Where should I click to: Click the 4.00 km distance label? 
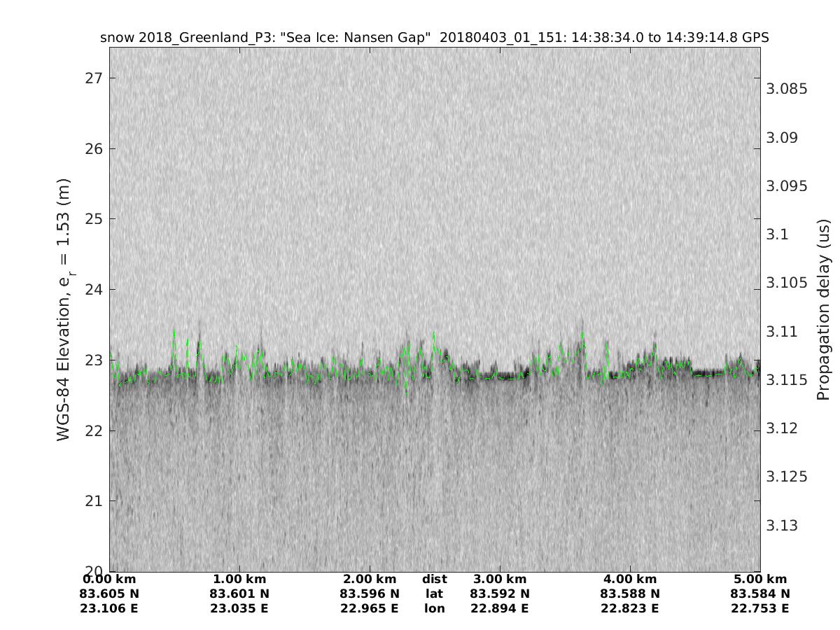coord(630,579)
